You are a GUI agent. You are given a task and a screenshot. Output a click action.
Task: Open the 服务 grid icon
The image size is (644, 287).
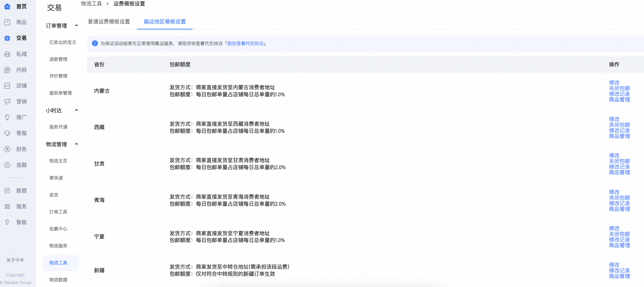[7, 206]
